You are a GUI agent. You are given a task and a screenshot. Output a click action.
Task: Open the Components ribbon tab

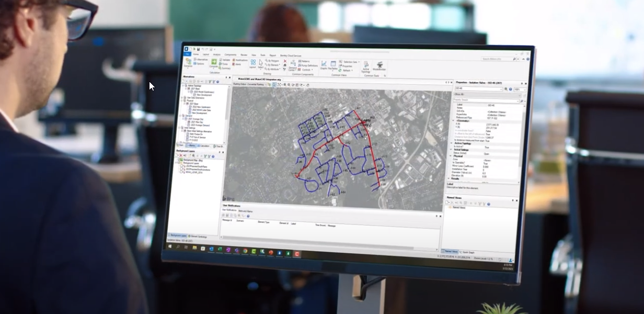tap(230, 54)
